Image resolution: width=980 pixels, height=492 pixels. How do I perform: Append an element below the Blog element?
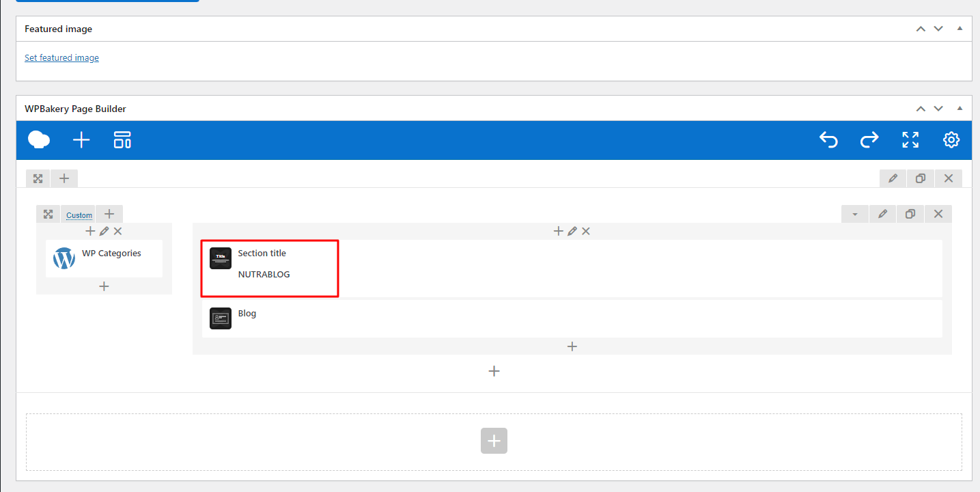(572, 346)
